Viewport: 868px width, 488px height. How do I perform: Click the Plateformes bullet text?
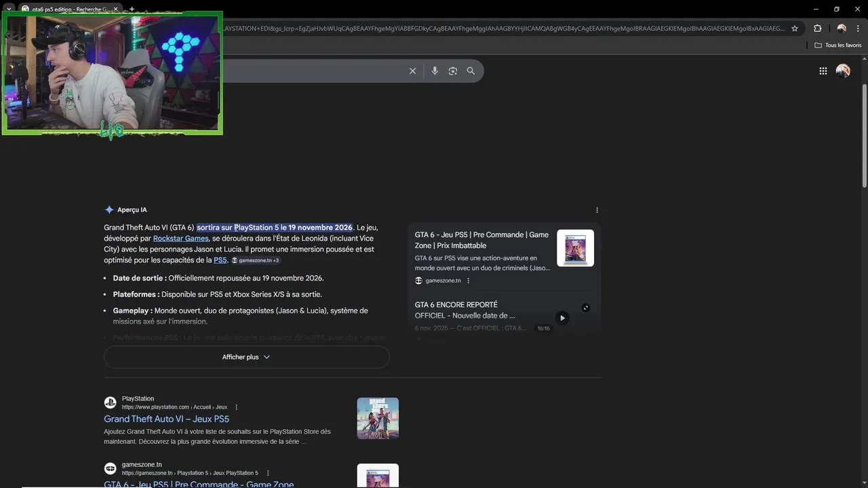tap(218, 295)
